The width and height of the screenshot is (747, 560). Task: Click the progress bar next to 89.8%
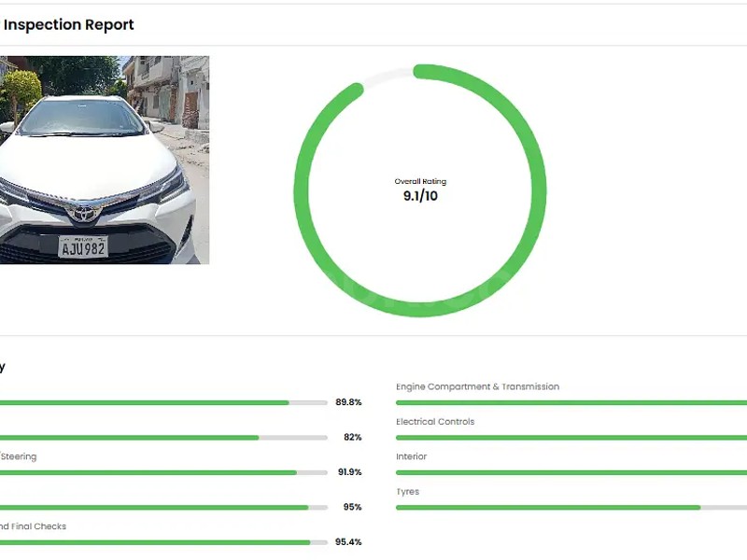[x=163, y=403]
